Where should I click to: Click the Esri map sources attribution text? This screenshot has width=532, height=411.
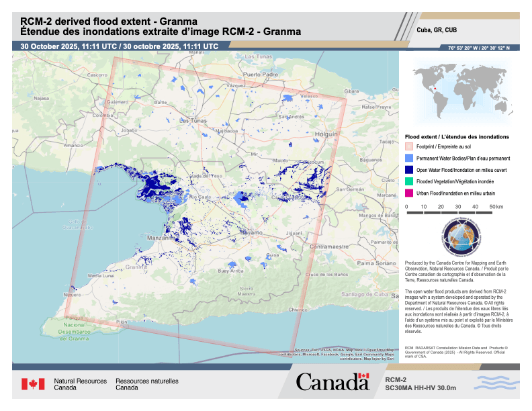pos(345,354)
